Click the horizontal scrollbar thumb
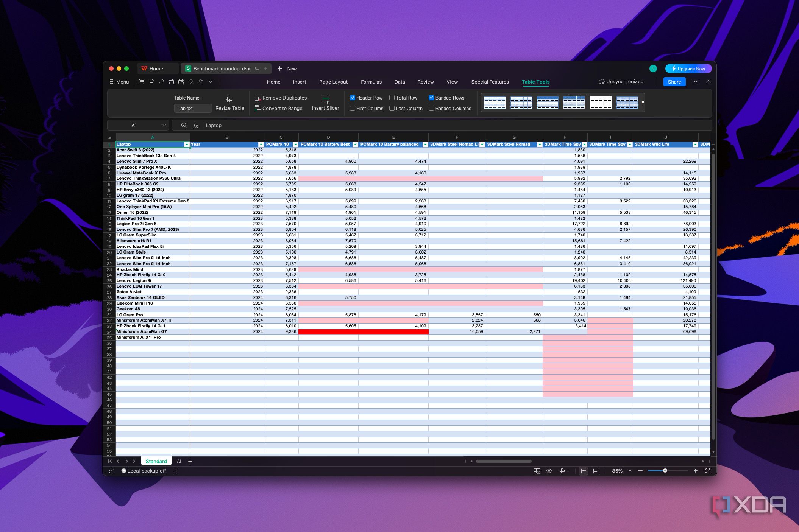This screenshot has width=799, height=532. [504, 461]
